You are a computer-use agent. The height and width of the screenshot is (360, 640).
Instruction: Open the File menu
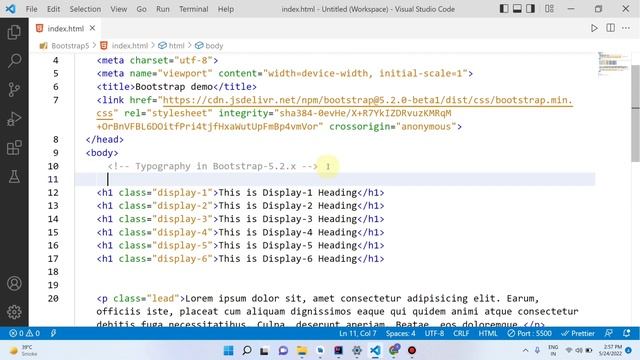click(x=31, y=9)
